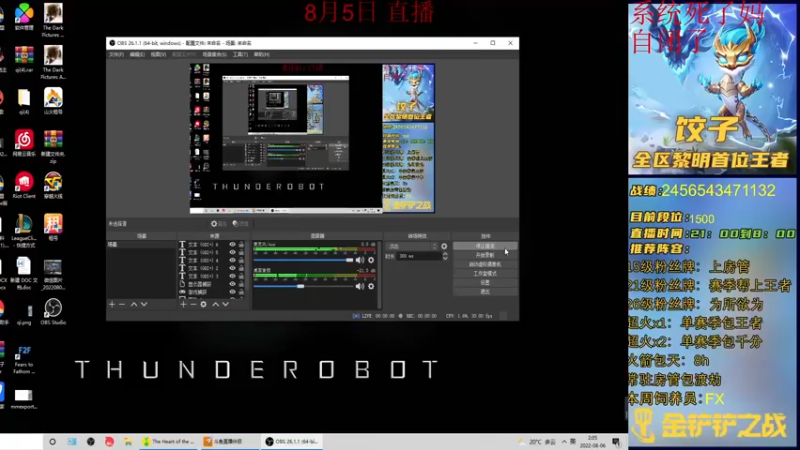Toggle visibility eye of first text source
800x450 pixels.
[233, 245]
